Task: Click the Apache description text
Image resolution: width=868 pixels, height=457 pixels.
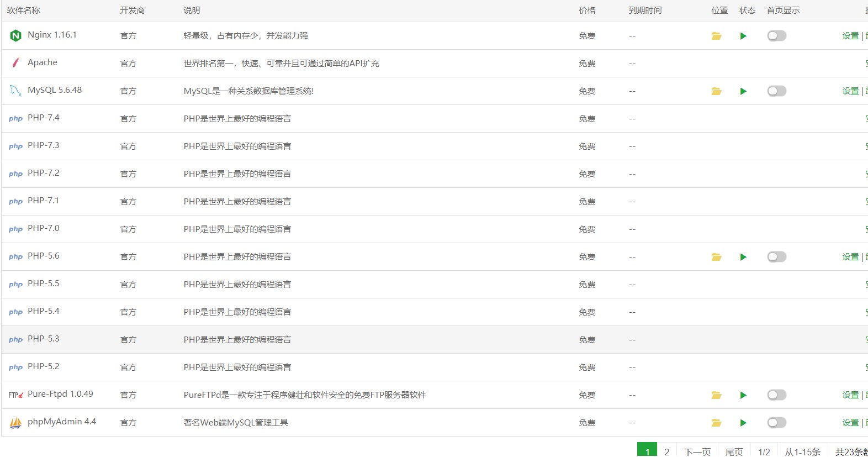Action: click(282, 64)
